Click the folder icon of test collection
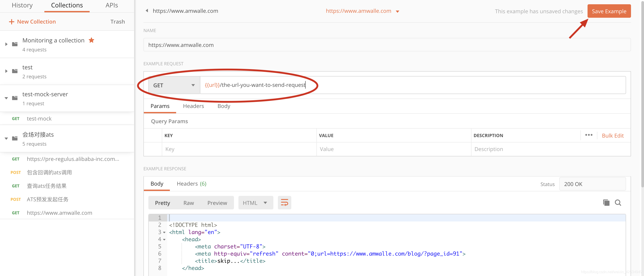 pyautogui.click(x=15, y=71)
